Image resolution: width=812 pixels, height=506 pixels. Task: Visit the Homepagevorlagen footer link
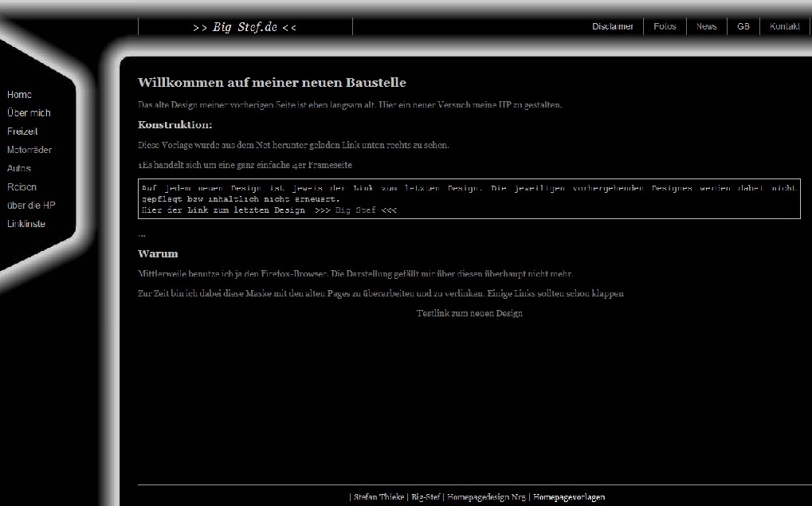point(569,497)
